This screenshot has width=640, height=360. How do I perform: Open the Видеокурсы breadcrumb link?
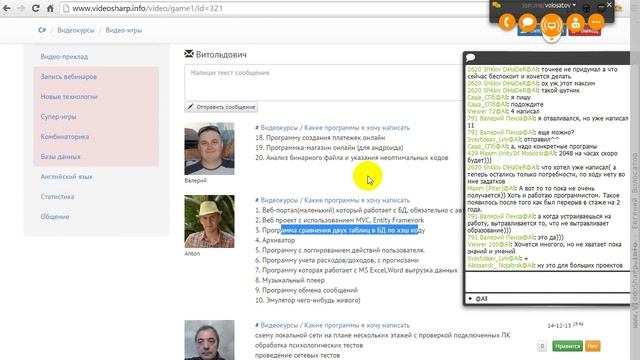(x=76, y=30)
